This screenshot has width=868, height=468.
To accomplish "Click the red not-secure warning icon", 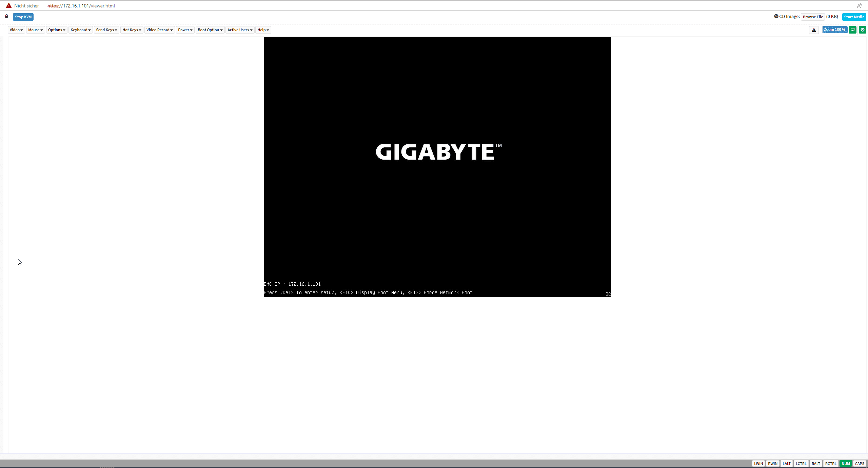I will pyautogui.click(x=9, y=6).
